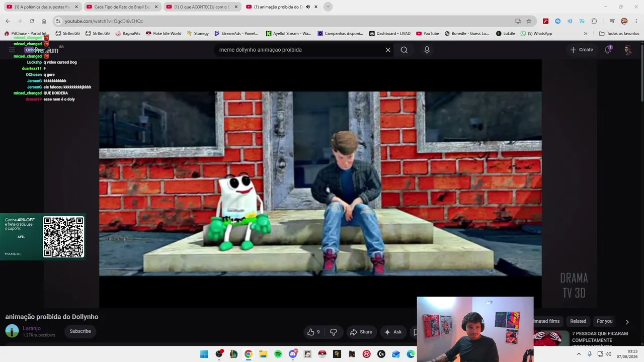Open the YouTube bookmark
This screenshot has width=644, height=362.
click(x=428, y=34)
